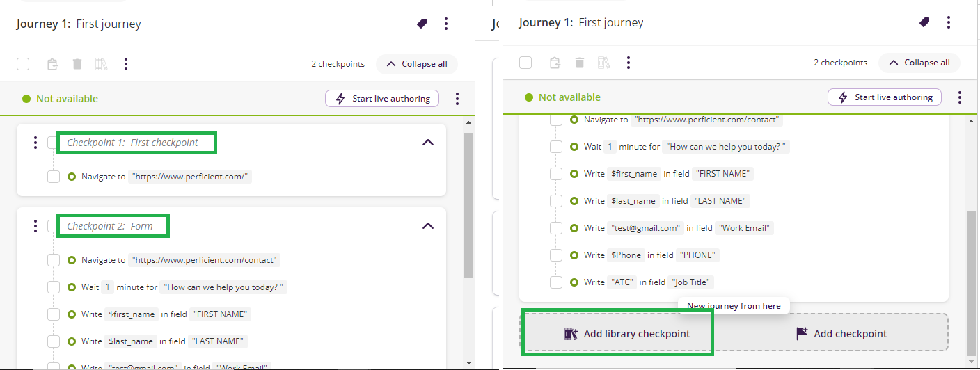980x370 pixels.
Task: Open the kebab menu next to left Start live authoring
Action: click(457, 99)
